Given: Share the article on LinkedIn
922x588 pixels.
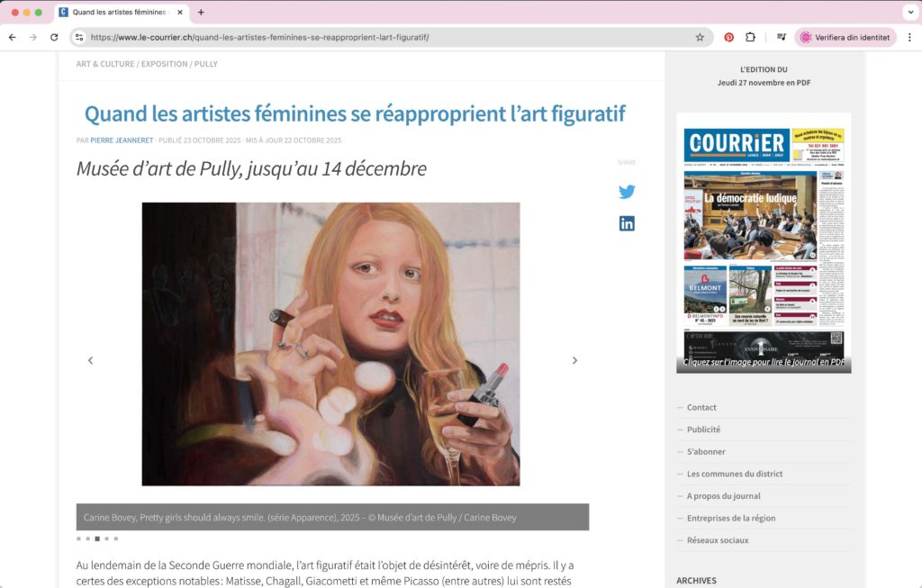Looking at the screenshot, I should [627, 223].
